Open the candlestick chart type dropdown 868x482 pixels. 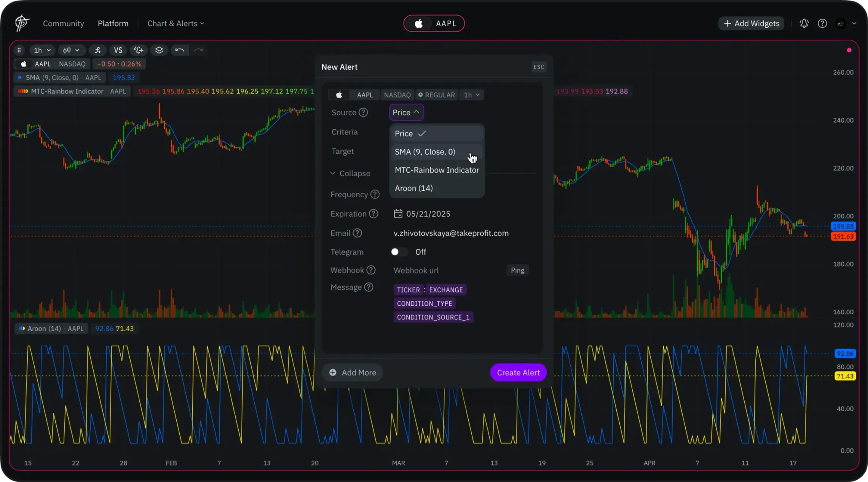pos(71,50)
